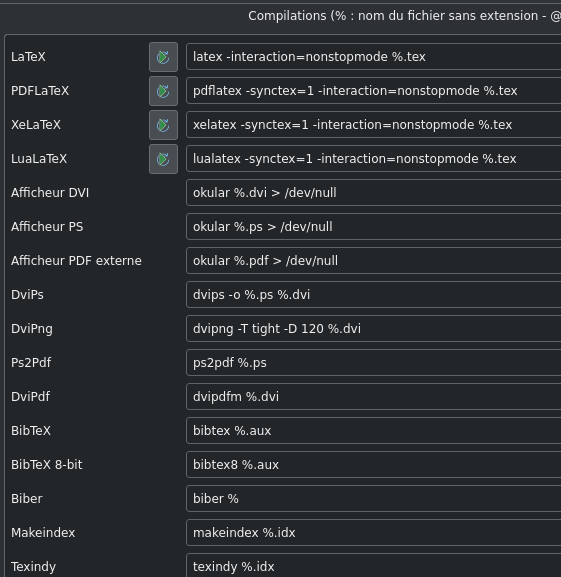Click the Biber label
This screenshot has width=561, height=577.
coord(26,499)
